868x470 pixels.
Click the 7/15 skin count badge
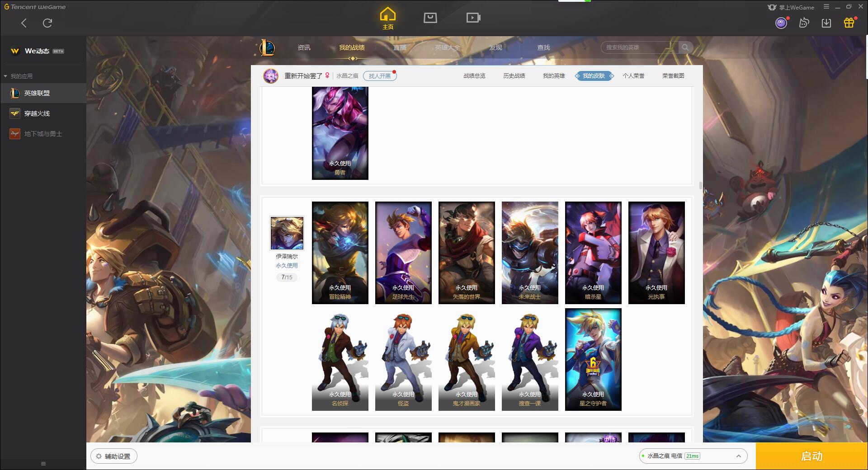287,277
